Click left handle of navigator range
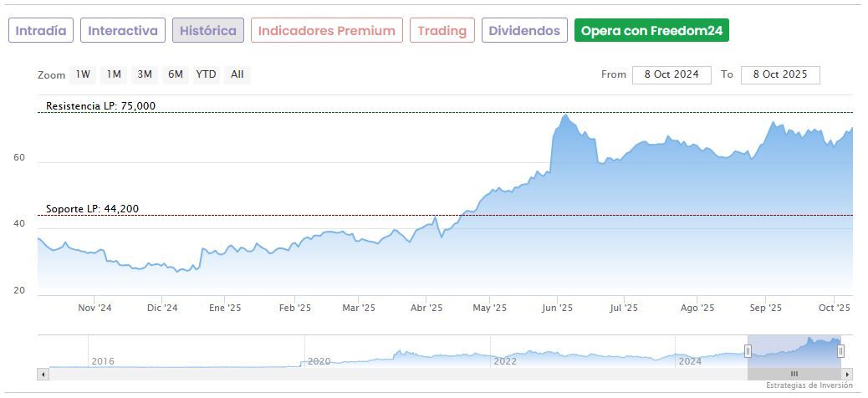The width and height of the screenshot is (868, 398). click(748, 351)
